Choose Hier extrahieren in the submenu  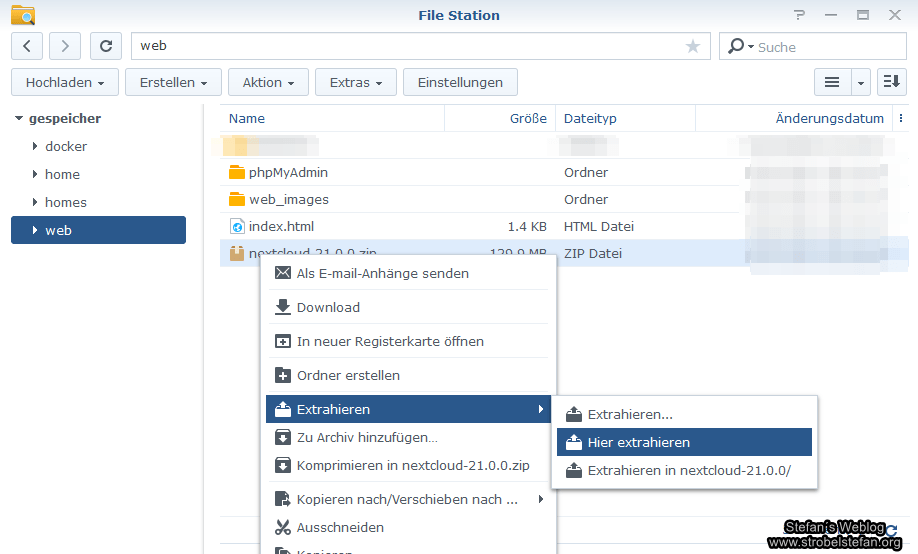pyautogui.click(x=684, y=442)
